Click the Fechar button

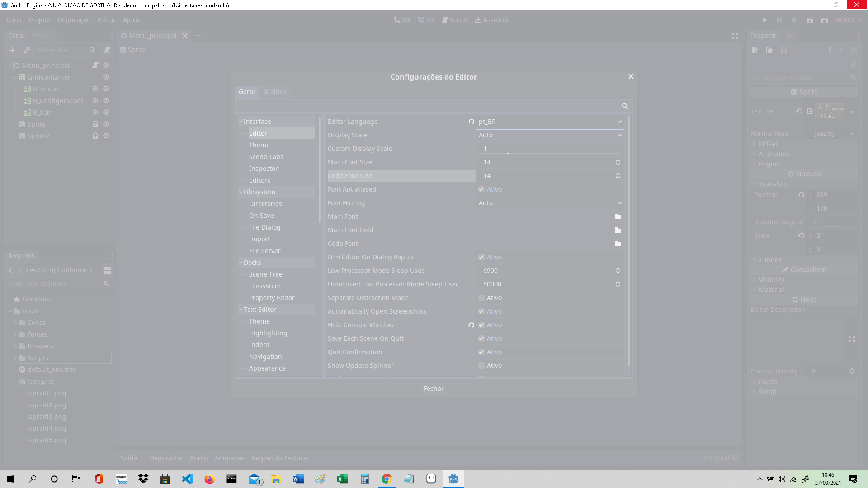(433, 388)
